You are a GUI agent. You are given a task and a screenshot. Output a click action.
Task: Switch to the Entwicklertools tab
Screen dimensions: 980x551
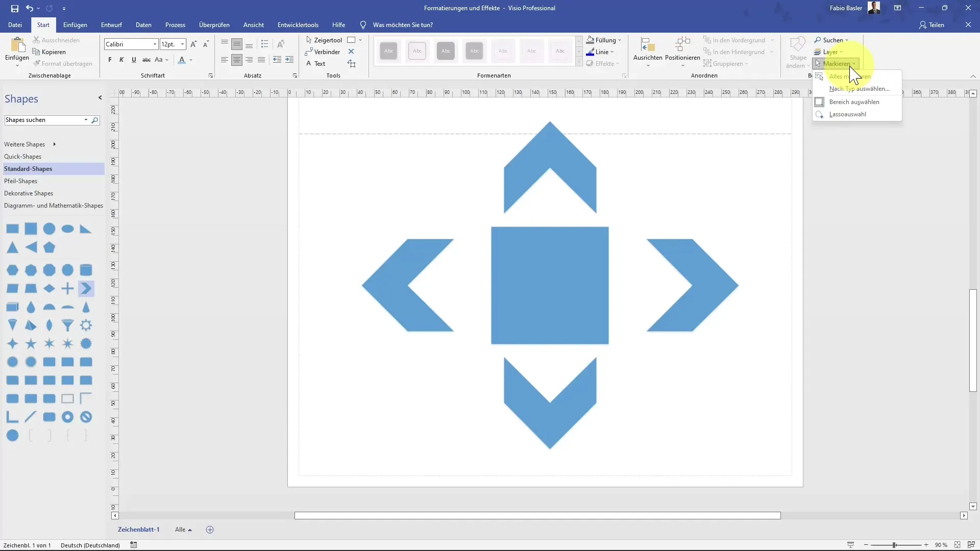tap(298, 24)
